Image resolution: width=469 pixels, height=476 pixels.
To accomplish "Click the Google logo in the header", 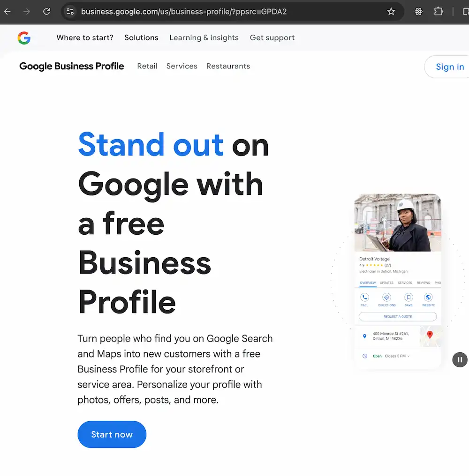I will click(24, 38).
